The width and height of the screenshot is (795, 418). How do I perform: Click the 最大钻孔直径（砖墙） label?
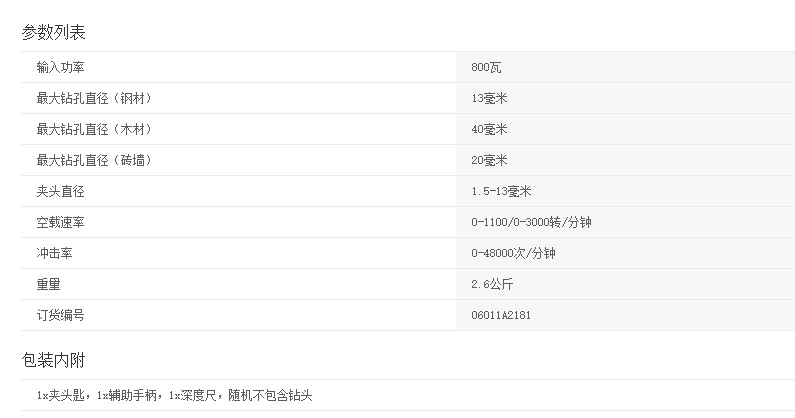point(94,160)
